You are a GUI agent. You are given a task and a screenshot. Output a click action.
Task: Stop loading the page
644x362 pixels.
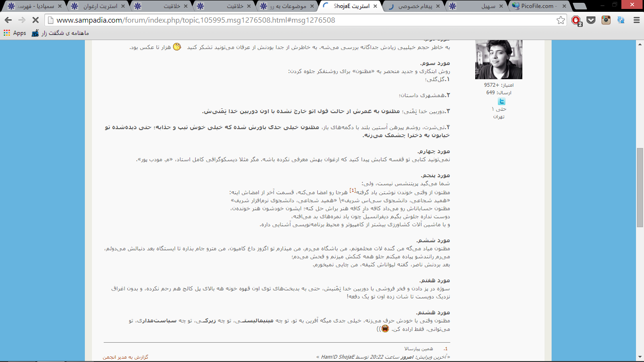(x=36, y=20)
